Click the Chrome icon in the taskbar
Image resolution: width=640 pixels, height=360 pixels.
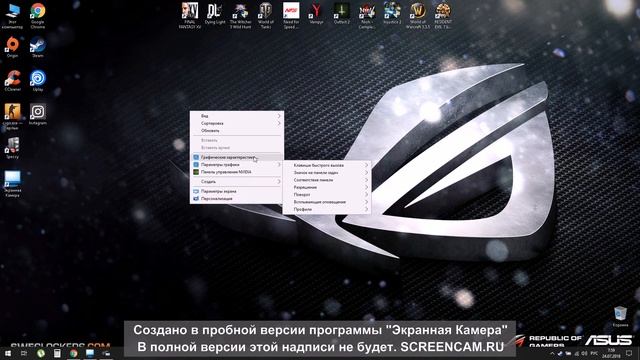73,353
